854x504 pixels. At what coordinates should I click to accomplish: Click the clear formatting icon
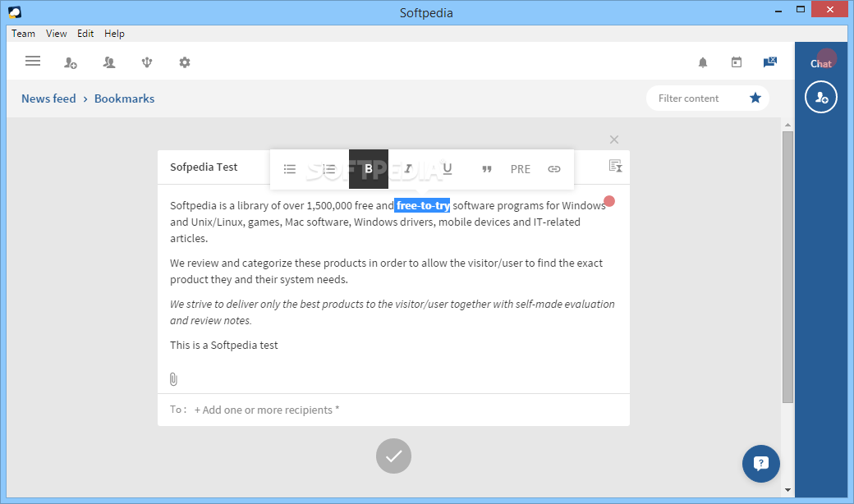[615, 166]
